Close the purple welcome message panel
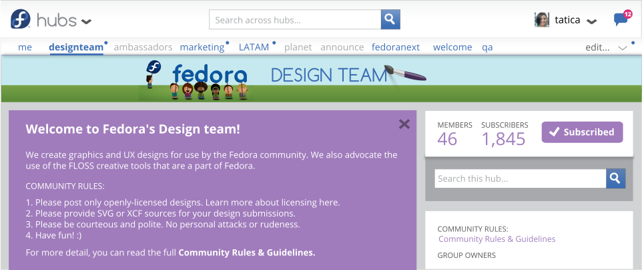The height and width of the screenshot is (270, 644). click(404, 124)
